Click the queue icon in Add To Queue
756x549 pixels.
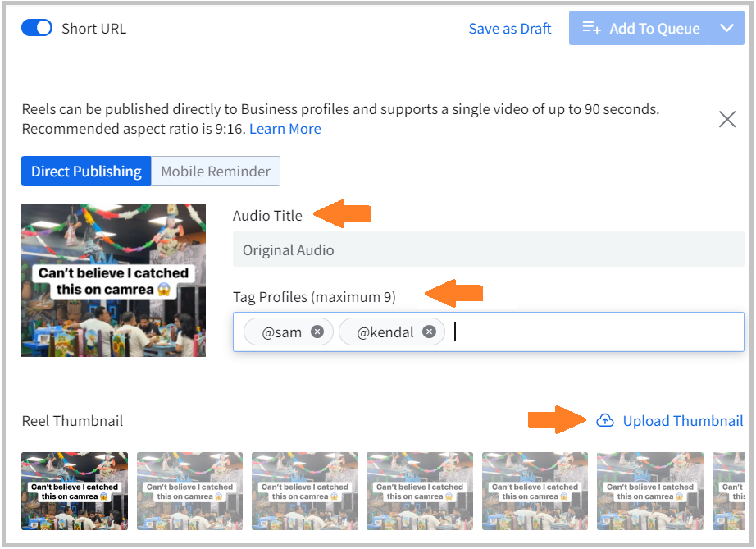591,29
